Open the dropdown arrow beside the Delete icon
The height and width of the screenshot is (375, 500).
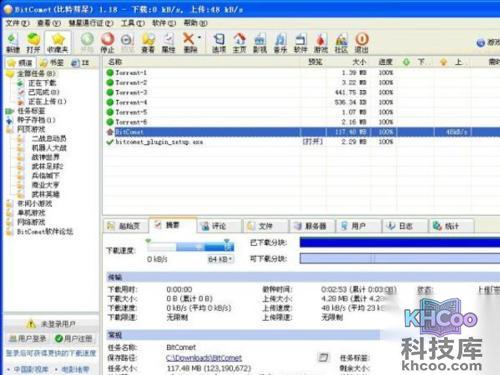[x=199, y=37]
